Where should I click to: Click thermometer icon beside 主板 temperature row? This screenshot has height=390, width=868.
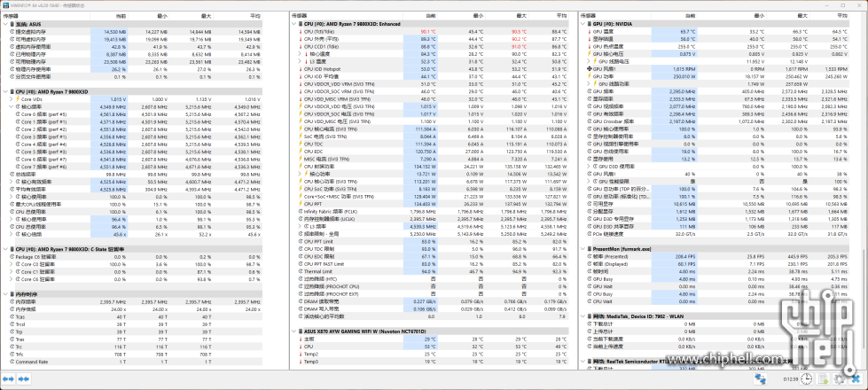301,339
